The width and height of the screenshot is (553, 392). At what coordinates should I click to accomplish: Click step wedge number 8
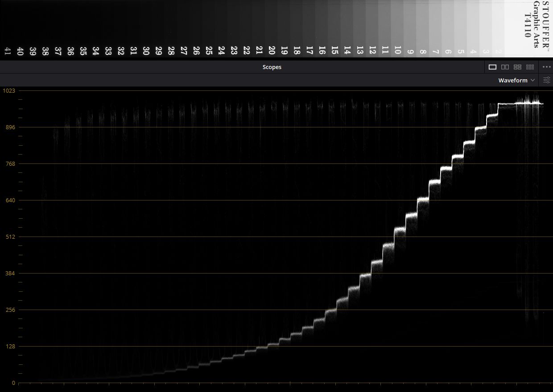(423, 52)
